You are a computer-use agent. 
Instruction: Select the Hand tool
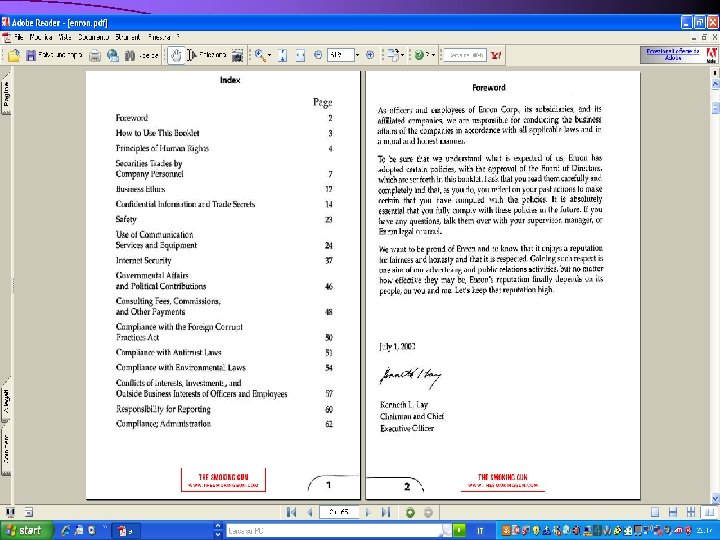(x=176, y=56)
